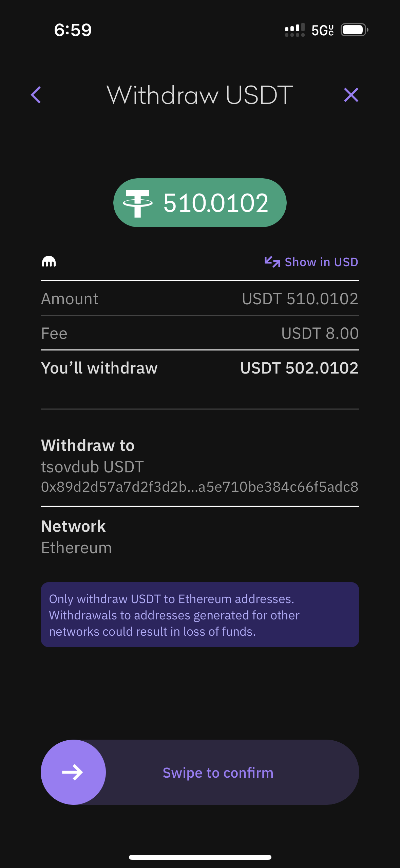Tap the 6:59 status bar clock

click(x=73, y=30)
